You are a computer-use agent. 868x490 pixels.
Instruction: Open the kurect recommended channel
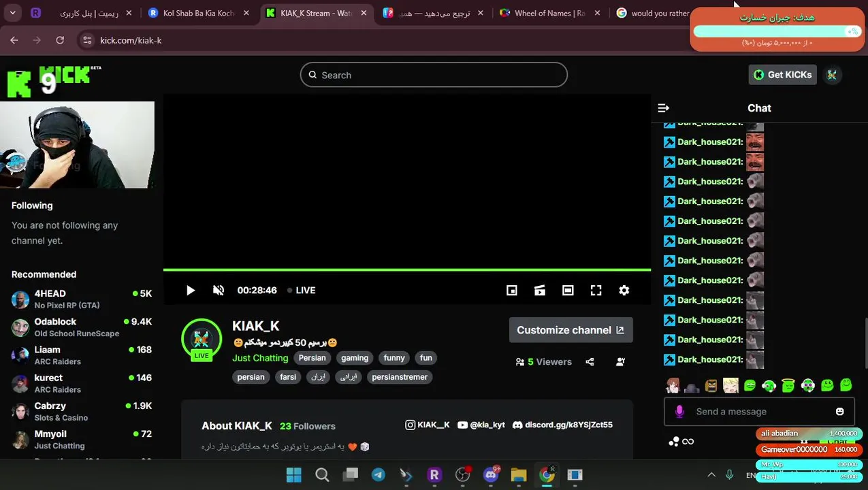coord(82,383)
